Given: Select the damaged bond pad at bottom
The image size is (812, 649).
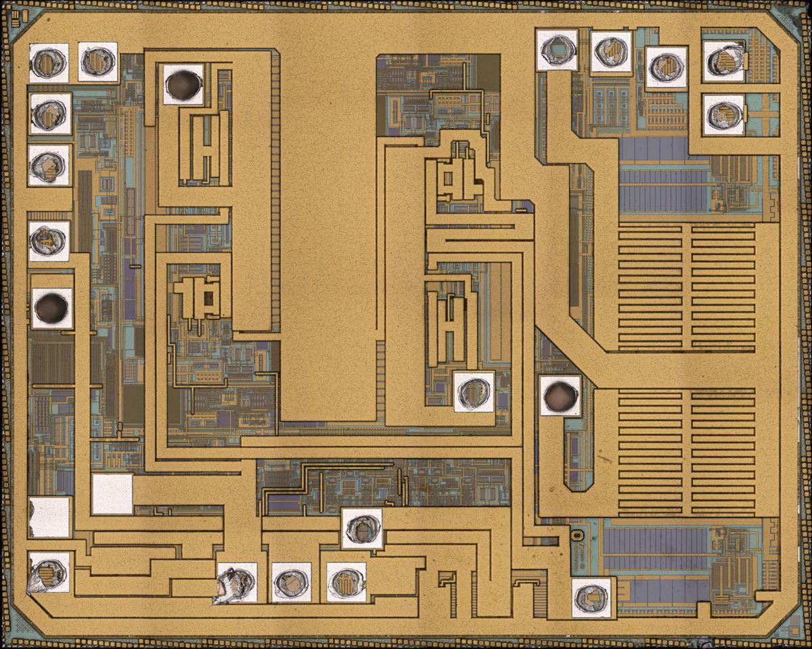Looking at the screenshot, I should [x=236, y=583].
